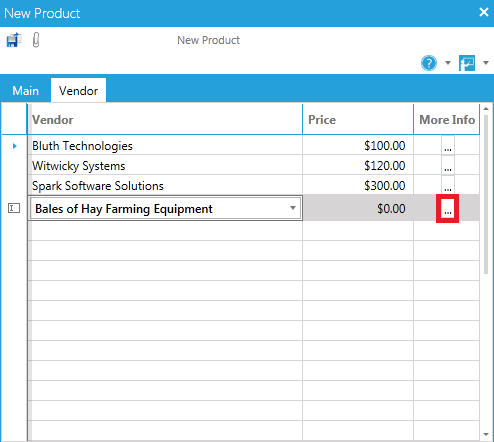Select the Spark Software Solutions vendor cell
The height and width of the screenshot is (442, 494).
click(x=165, y=186)
